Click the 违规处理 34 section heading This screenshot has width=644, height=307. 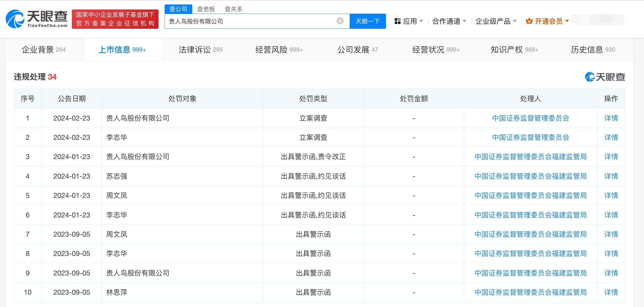click(35, 77)
